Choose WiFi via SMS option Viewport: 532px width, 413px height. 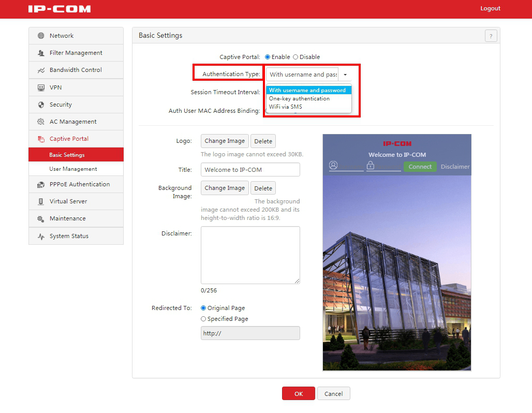[x=309, y=107]
